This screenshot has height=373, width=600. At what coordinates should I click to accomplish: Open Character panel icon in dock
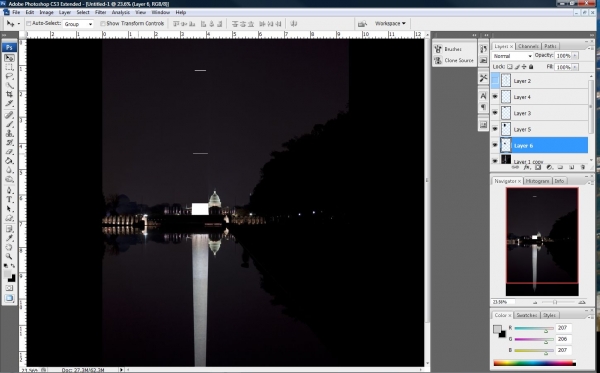point(483,96)
